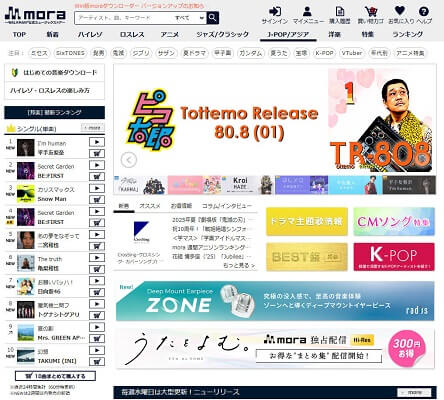The width and height of the screenshot is (444, 400).
Task: Open the first-time download guide link
Action: pos(54,72)
